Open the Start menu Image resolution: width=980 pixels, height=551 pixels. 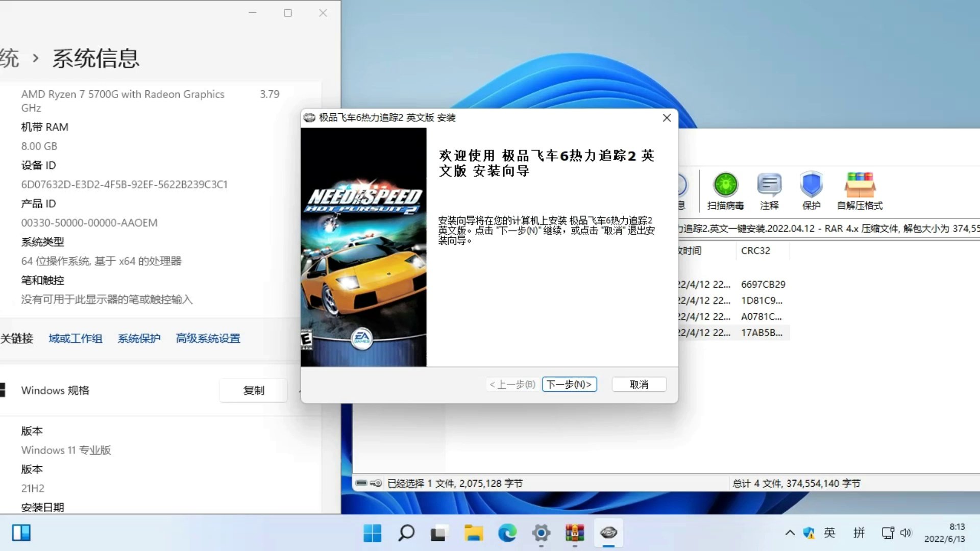373,533
